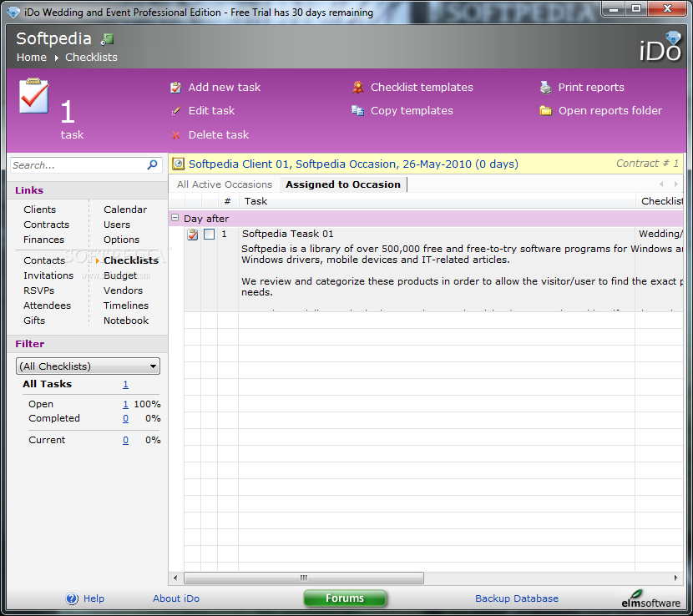Select Checklists in the Links panel
Viewport: 693px width, 616px height.
point(131,260)
